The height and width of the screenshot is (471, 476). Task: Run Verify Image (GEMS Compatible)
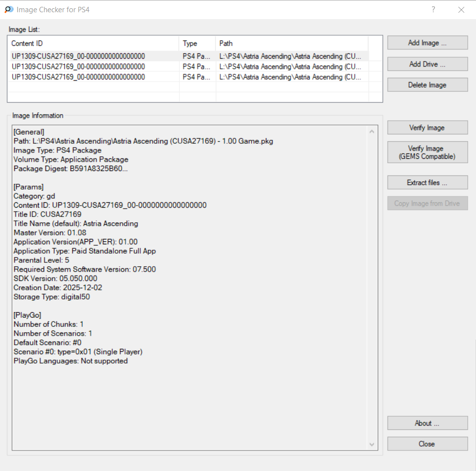[x=427, y=152]
